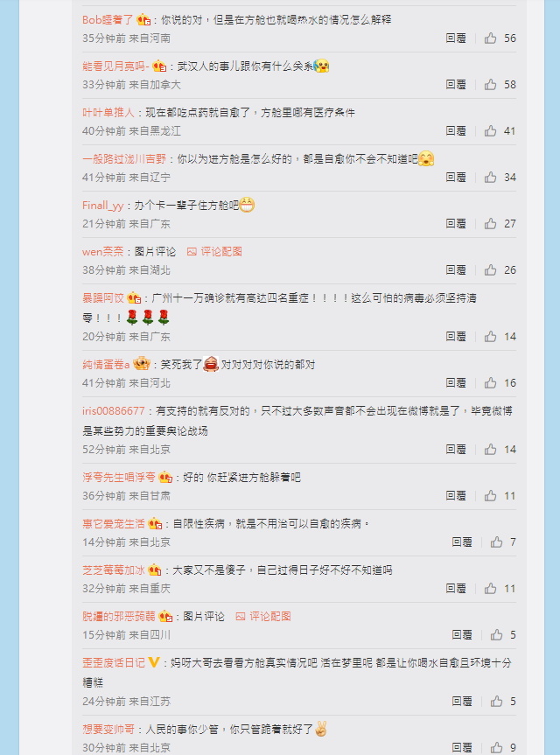This screenshot has width=560, height=755.
Task: Like the comment by 歪歪废话日记
Action: click(x=496, y=702)
